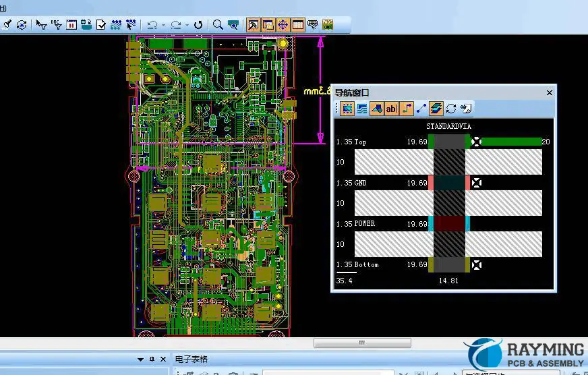Viewport: 588px width, 375px height.
Task: Click the Board view icon beside Zoom
Action: 233,25
